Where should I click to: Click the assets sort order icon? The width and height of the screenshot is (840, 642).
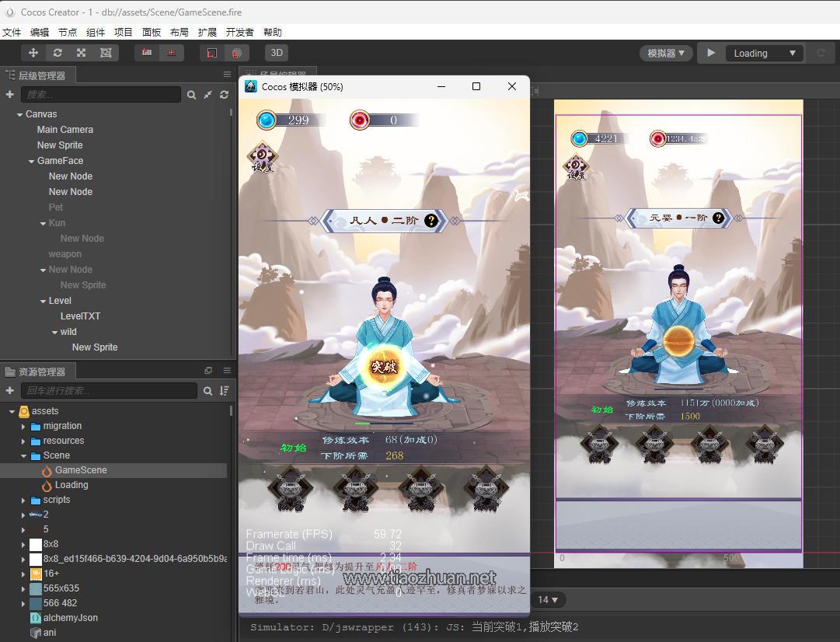tap(225, 391)
